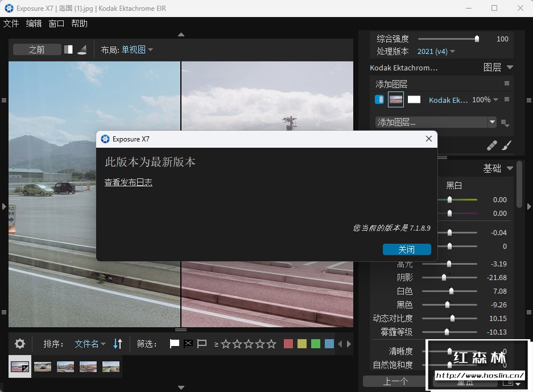Filter by the rejected flag icon
This screenshot has height=392, width=533.
188,344
